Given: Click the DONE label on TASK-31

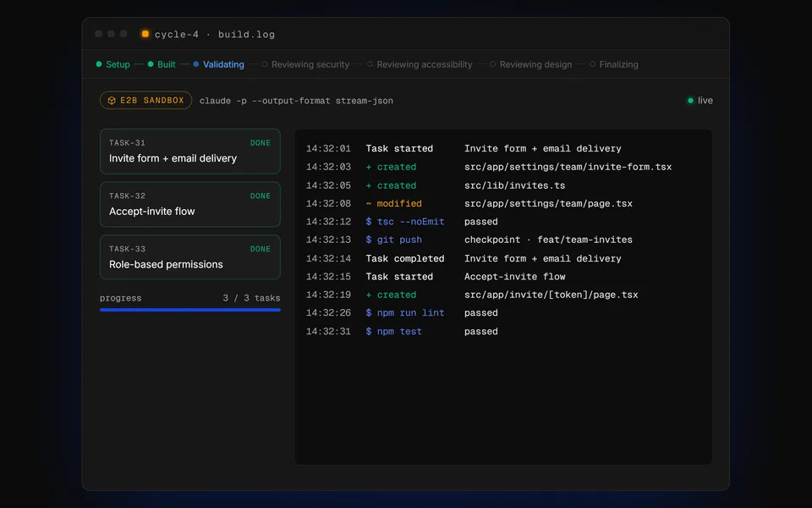Looking at the screenshot, I should click(260, 143).
